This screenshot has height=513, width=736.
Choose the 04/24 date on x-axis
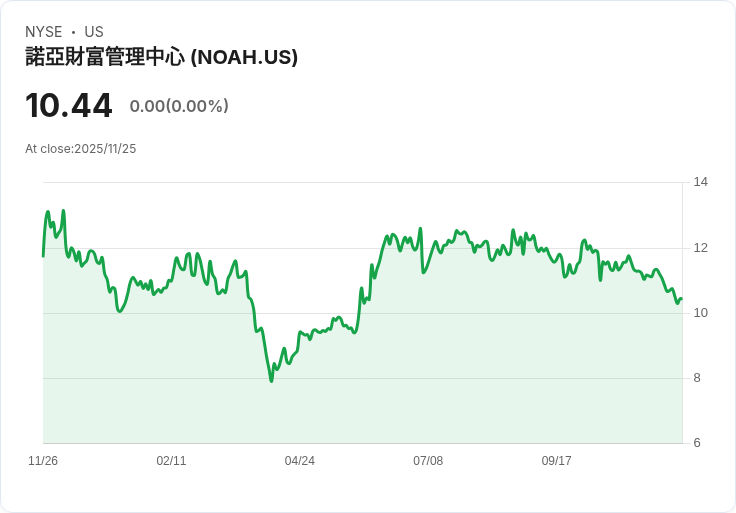pos(300,461)
